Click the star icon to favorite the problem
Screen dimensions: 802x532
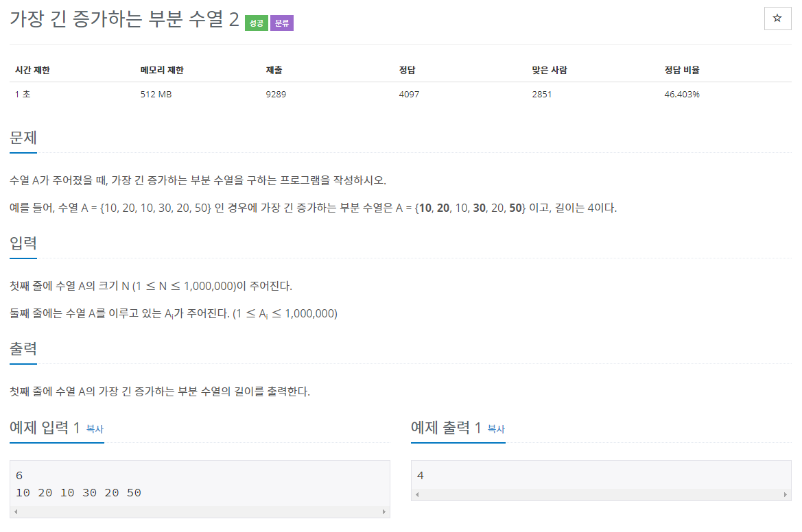tap(777, 19)
